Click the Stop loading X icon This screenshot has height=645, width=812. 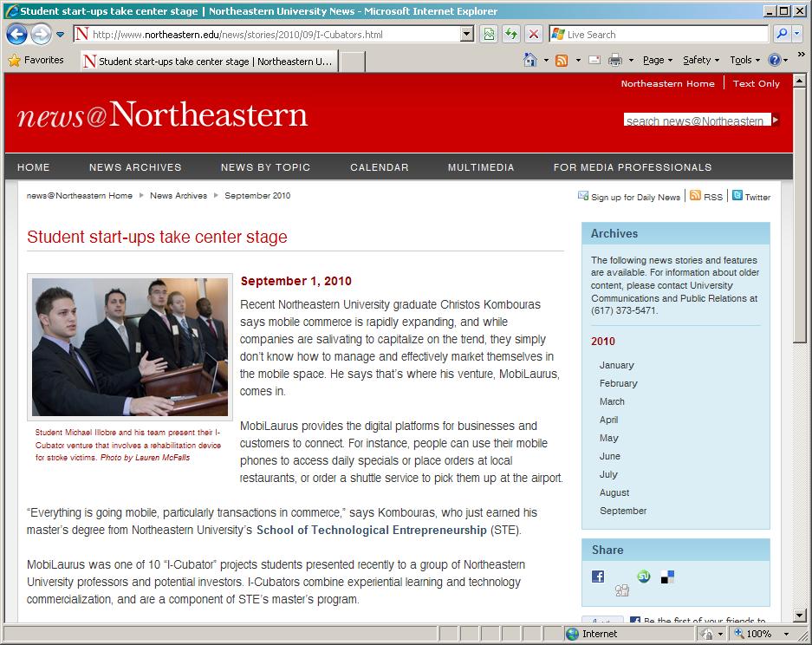(x=534, y=35)
